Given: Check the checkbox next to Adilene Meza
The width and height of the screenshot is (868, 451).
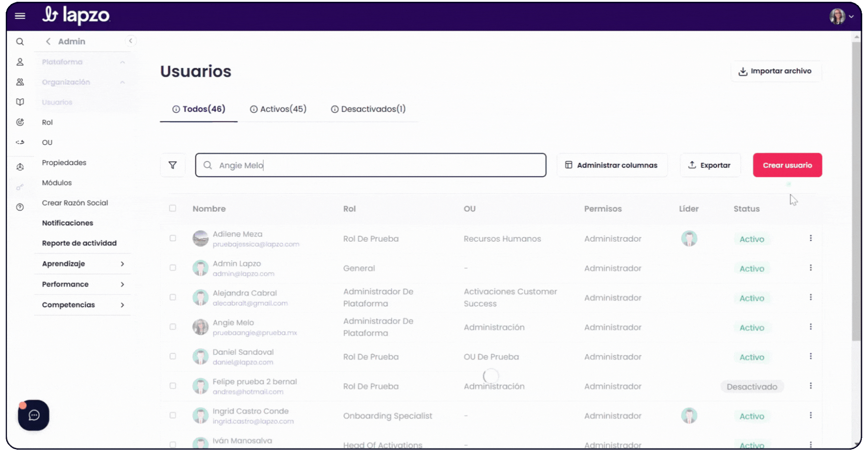Looking at the screenshot, I should [x=172, y=238].
